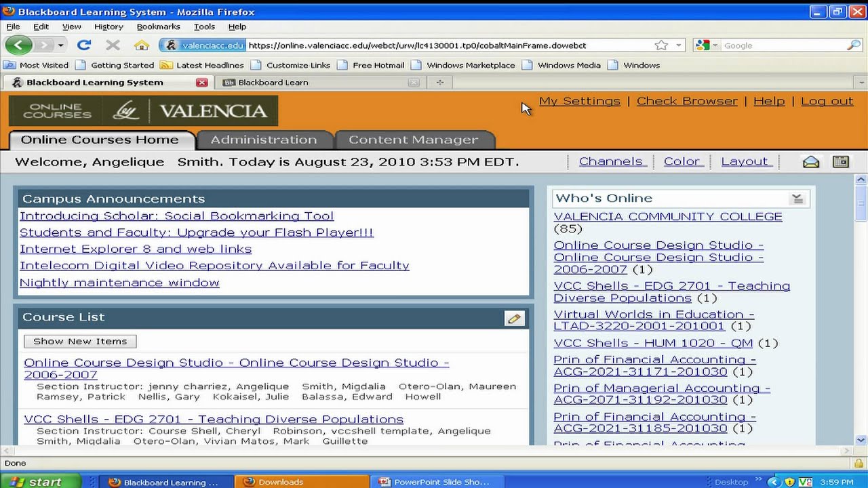Open Nightly maintenance window announcement

tap(119, 282)
